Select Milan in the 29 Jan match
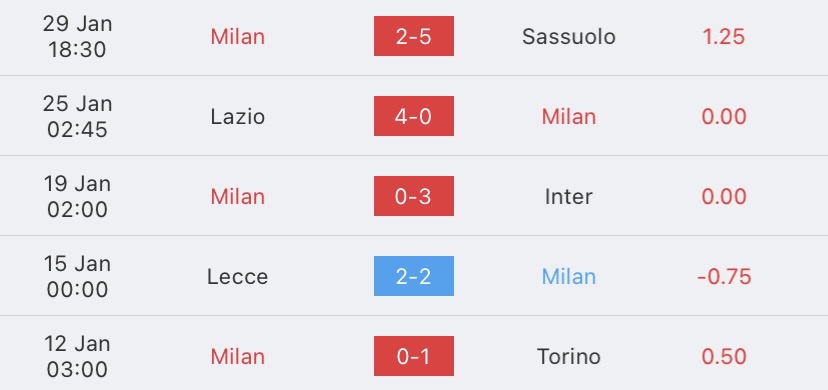828x390 pixels. point(238,36)
